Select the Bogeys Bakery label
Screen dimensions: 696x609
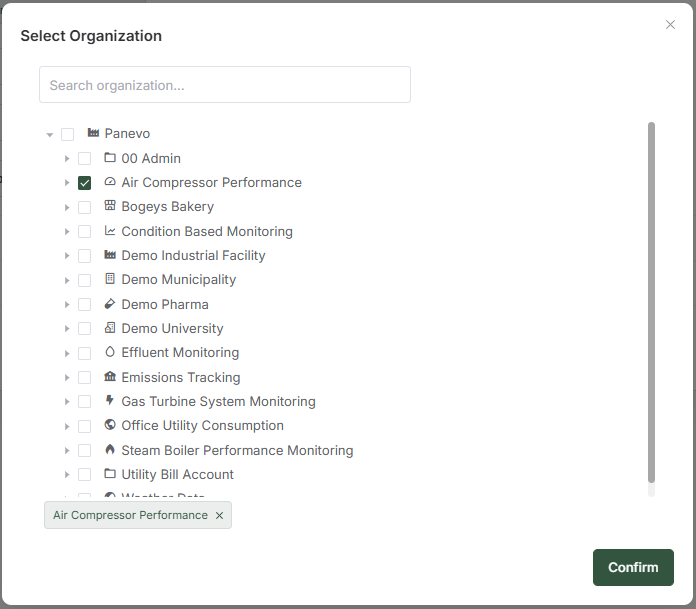tap(167, 207)
